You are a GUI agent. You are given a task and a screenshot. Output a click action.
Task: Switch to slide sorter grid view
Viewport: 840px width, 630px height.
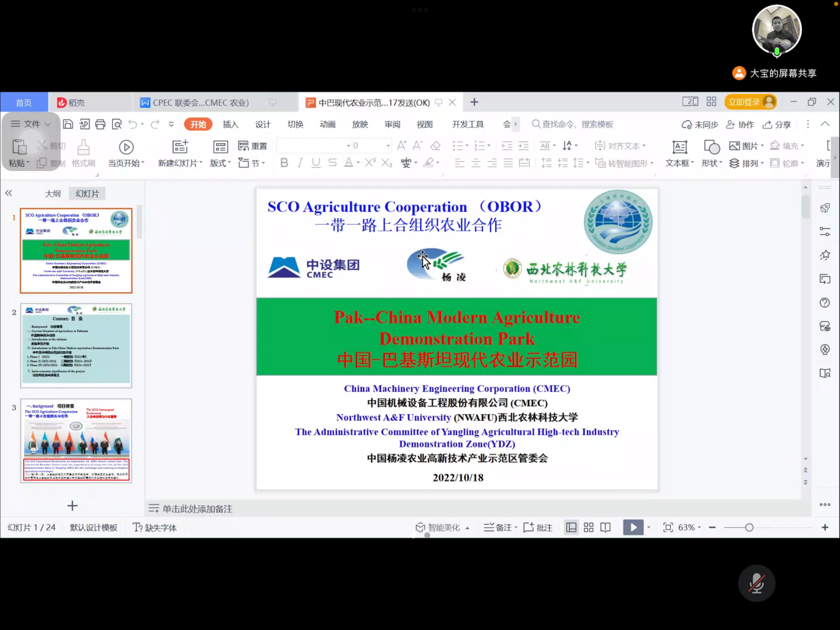tap(588, 527)
